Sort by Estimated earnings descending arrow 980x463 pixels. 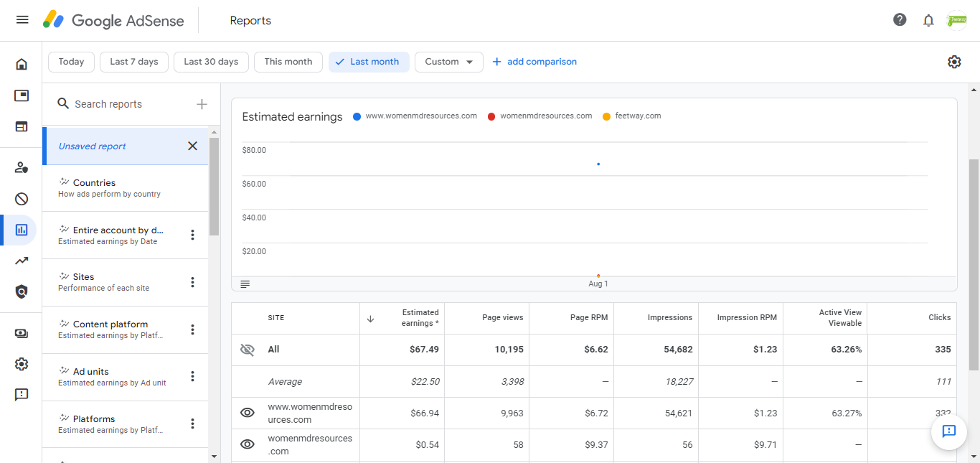pos(370,319)
